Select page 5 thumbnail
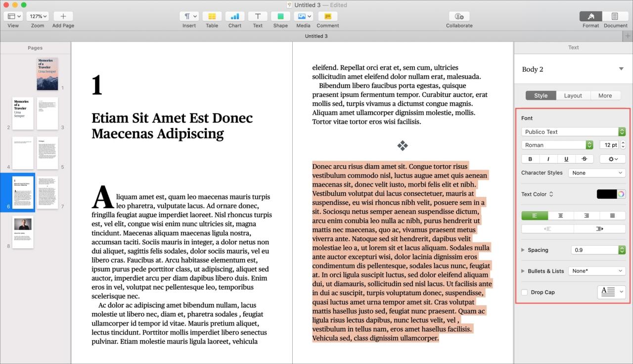The width and height of the screenshot is (633, 364). pyautogui.click(x=47, y=153)
